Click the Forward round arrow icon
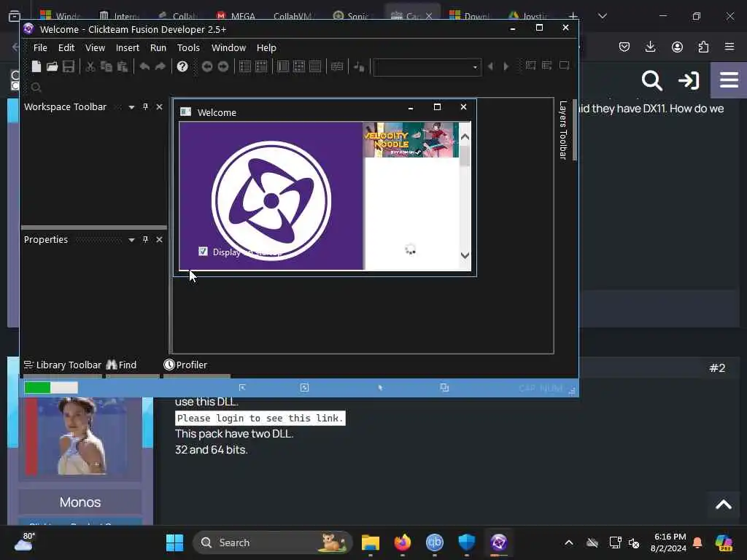 (223, 66)
